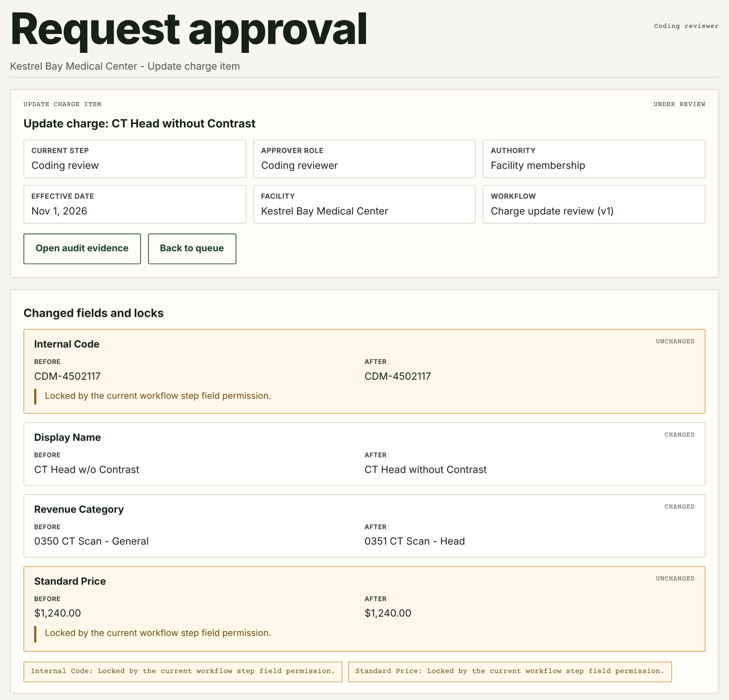Click the Internal Code lock chip at bottom
This screenshot has height=700, width=729.
point(183,672)
